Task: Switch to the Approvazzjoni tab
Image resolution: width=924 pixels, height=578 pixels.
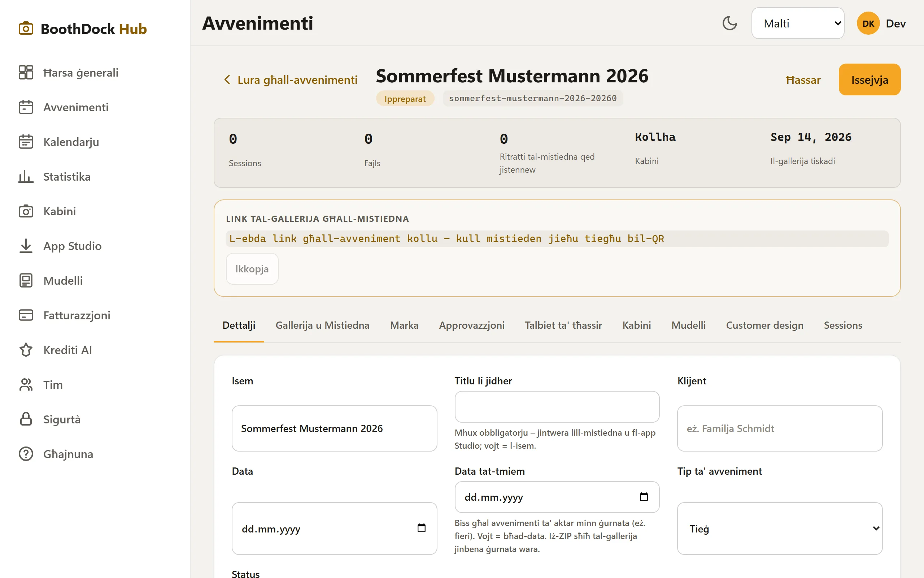Action: [x=471, y=325]
